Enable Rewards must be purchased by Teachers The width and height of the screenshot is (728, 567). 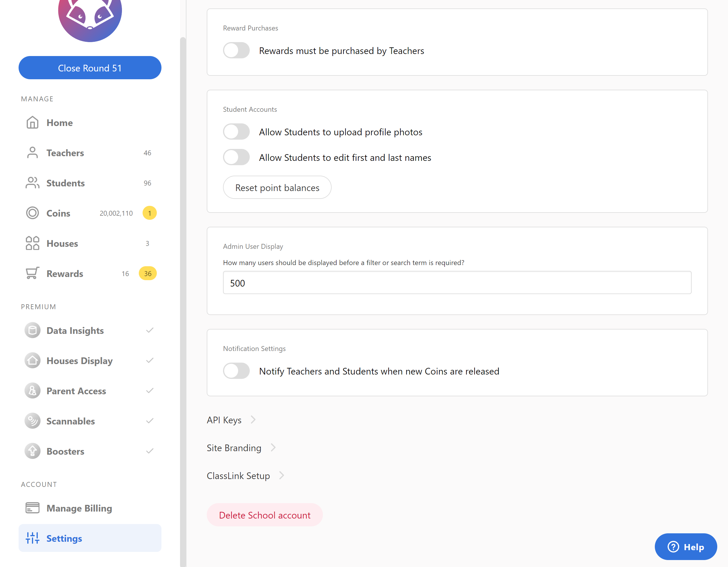[x=236, y=50]
